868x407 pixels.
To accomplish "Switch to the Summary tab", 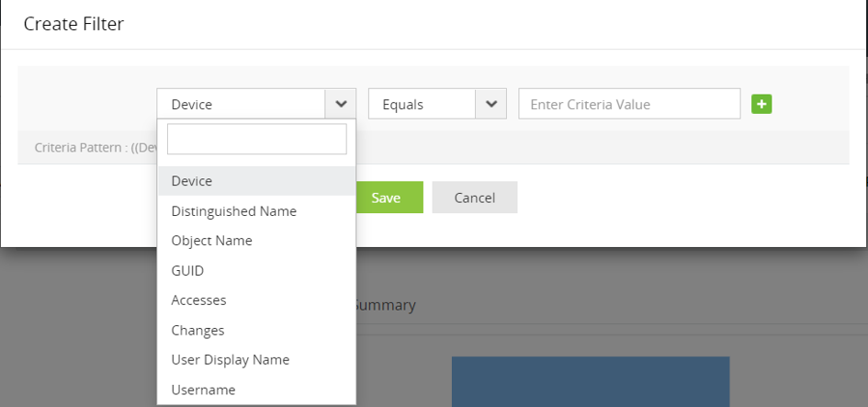I will pyautogui.click(x=386, y=305).
